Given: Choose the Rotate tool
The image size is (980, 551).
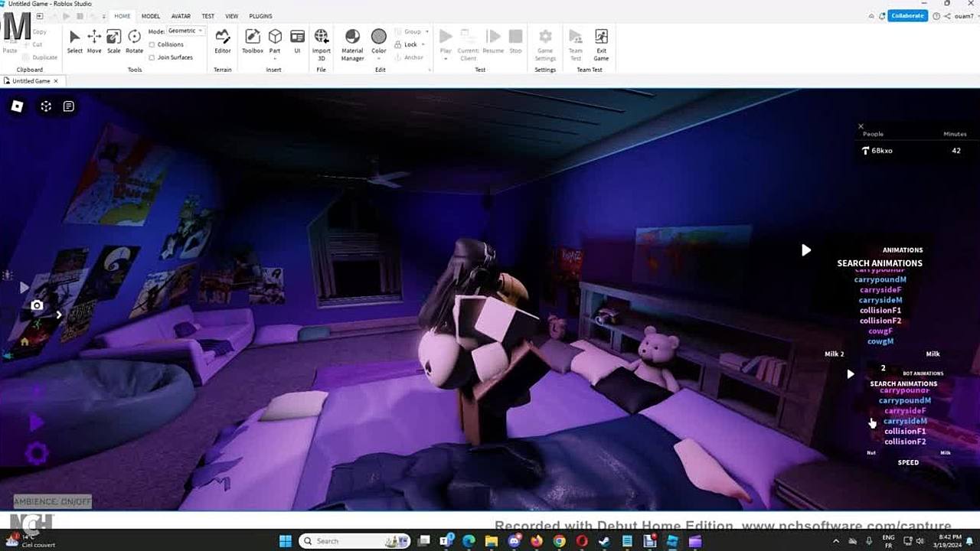Looking at the screenshot, I should coord(134,41).
